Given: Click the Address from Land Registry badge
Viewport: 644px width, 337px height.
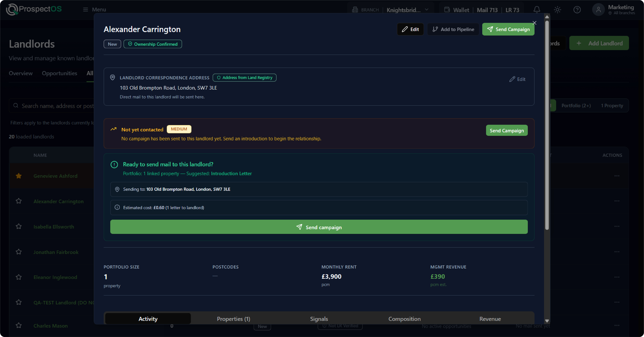Looking at the screenshot, I should (244, 78).
